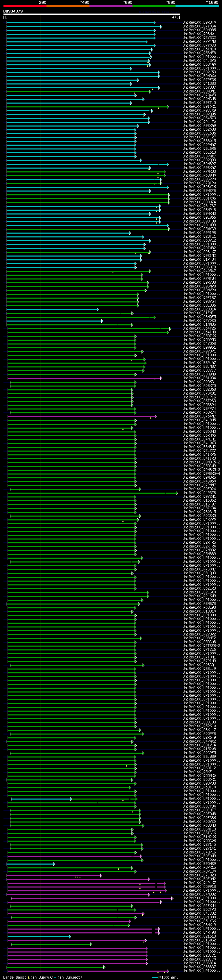The image size is (222, 980).
Task: Select the UniRef100_Q53VE2 label
Action: point(199,241)
